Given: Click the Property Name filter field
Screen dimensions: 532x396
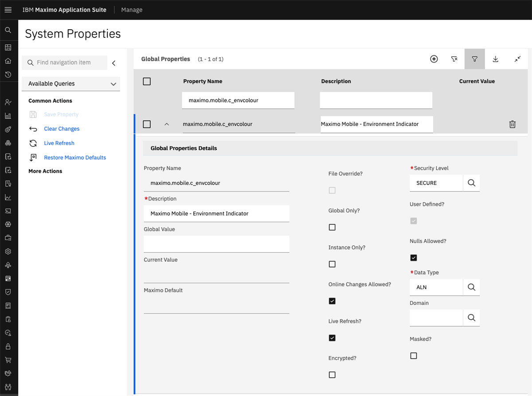Looking at the screenshot, I should [x=238, y=100].
